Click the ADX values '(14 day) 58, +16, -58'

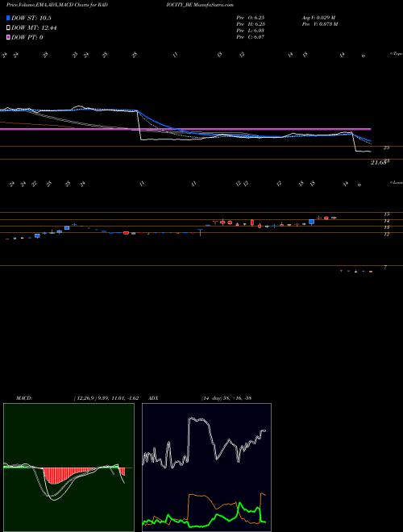tap(226, 398)
